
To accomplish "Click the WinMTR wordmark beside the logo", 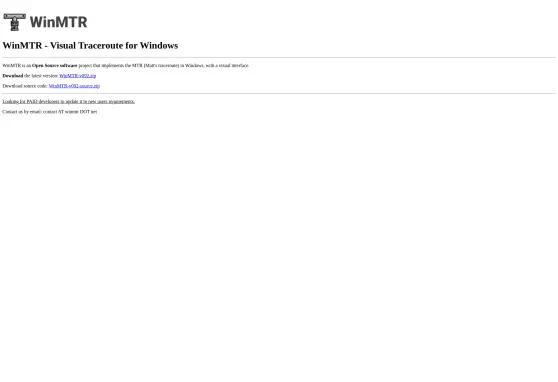I will [58, 22].
